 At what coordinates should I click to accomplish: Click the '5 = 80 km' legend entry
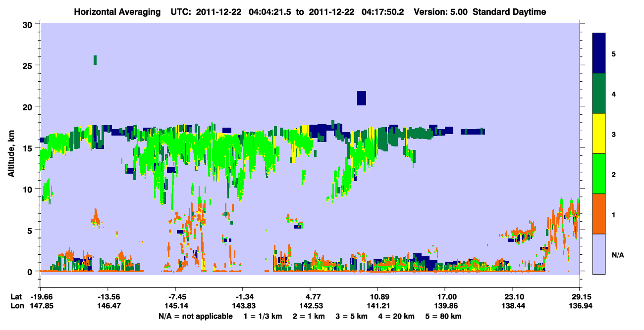[x=444, y=316]
